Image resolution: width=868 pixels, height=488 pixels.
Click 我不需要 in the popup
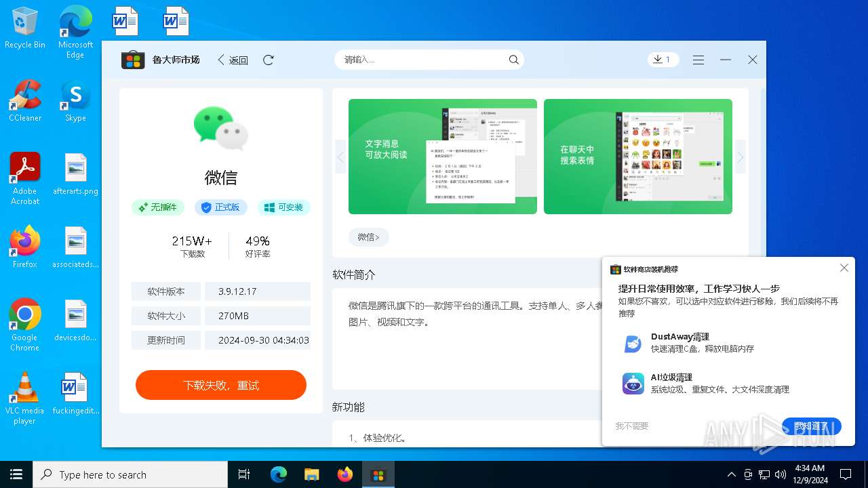click(x=632, y=426)
